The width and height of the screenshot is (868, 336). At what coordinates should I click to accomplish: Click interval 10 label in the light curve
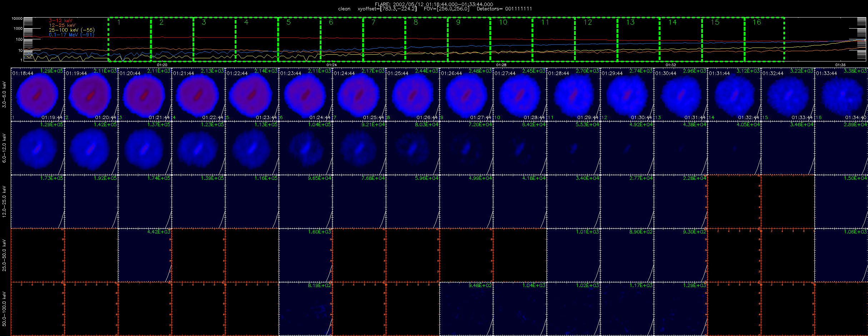(x=503, y=22)
